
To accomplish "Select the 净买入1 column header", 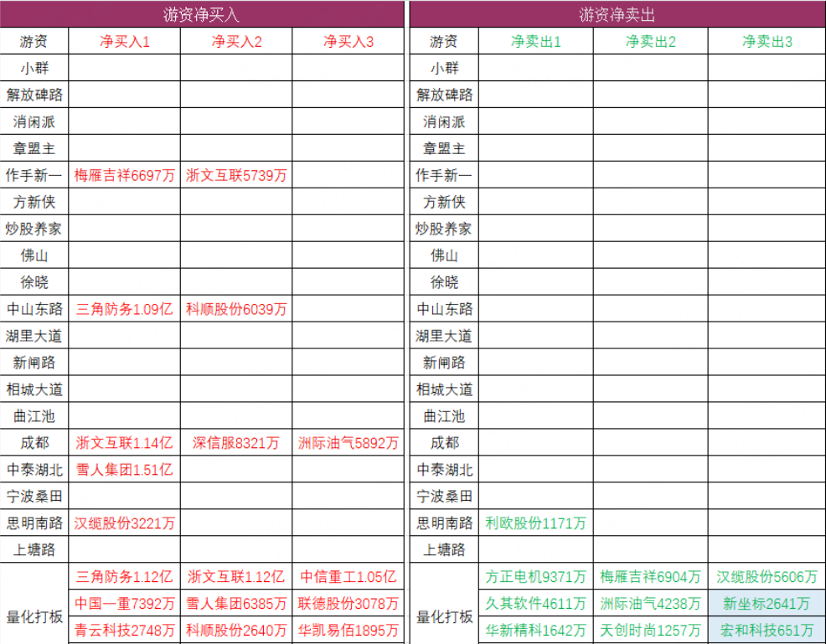I will click(125, 41).
